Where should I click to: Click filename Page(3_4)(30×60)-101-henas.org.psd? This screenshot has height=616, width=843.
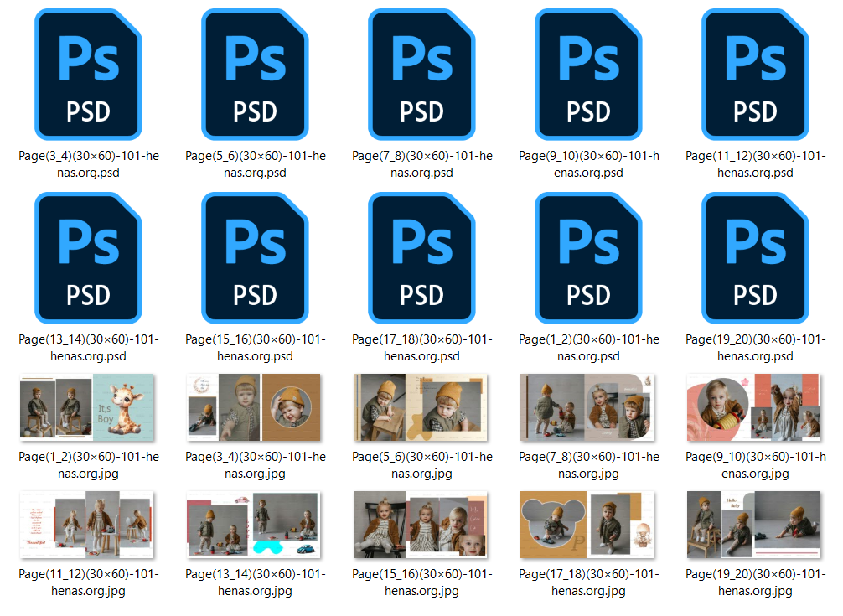(x=89, y=164)
